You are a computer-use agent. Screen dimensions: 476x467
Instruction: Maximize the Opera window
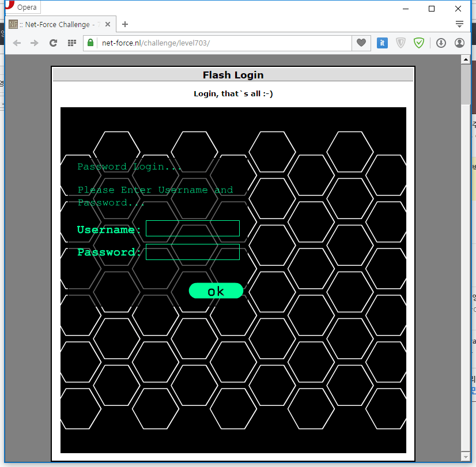click(x=432, y=9)
